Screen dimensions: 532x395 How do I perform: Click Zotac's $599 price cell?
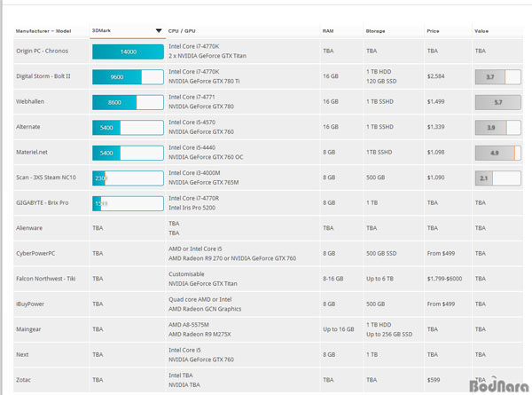point(434,380)
